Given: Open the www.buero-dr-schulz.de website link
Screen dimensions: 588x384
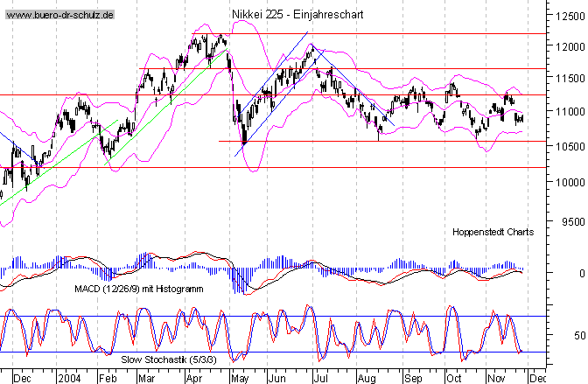Looking at the screenshot, I should tap(58, 16).
